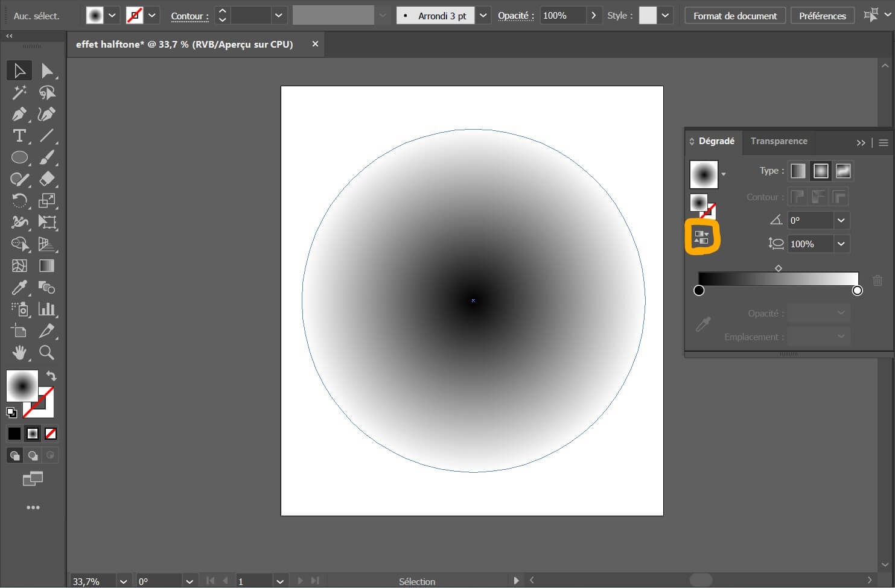
Task: Select the Ellipse tool
Action: pos(19,157)
